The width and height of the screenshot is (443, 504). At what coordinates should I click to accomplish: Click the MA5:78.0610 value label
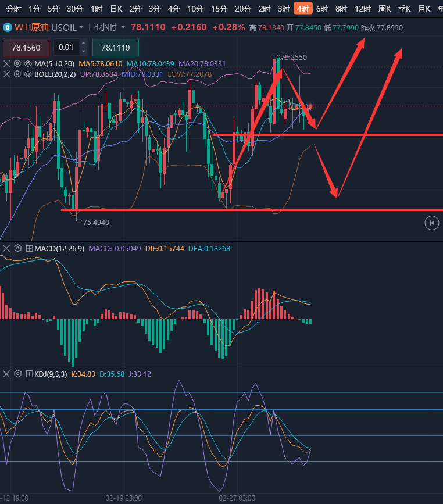click(x=101, y=63)
